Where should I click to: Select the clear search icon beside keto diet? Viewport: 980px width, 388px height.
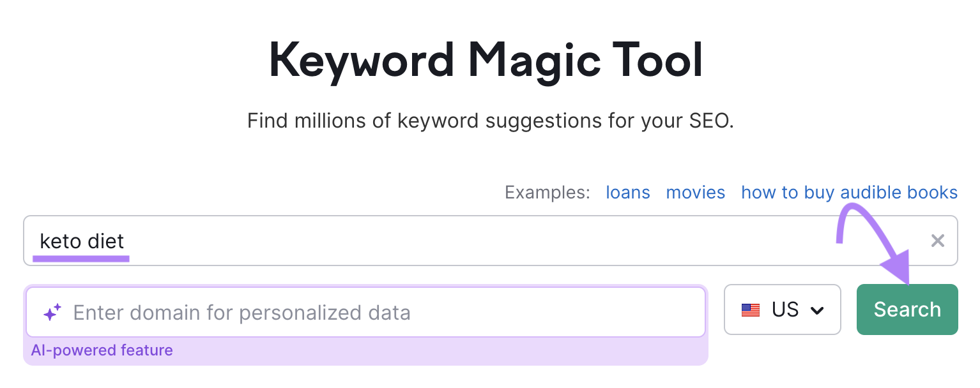[x=937, y=241]
